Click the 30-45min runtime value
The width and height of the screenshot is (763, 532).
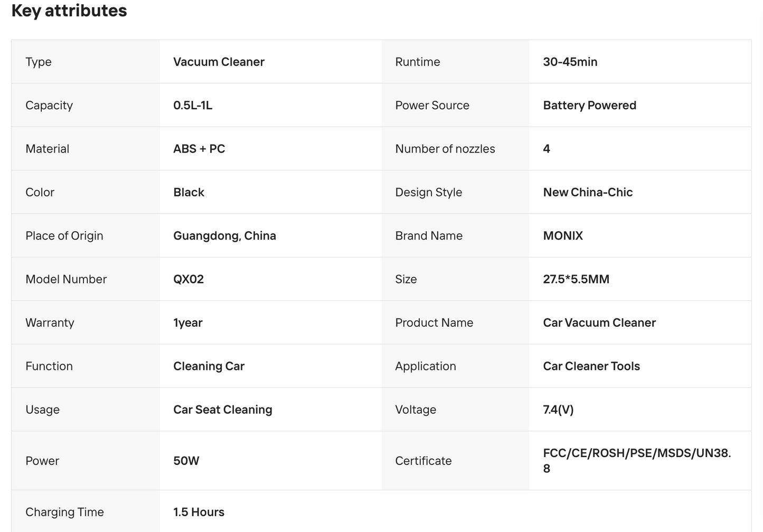pos(570,62)
